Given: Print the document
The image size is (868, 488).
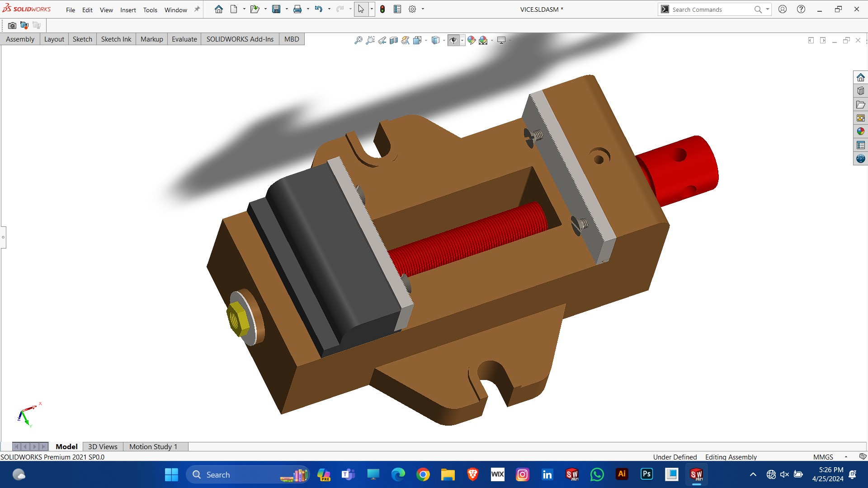Looking at the screenshot, I should click(297, 9).
